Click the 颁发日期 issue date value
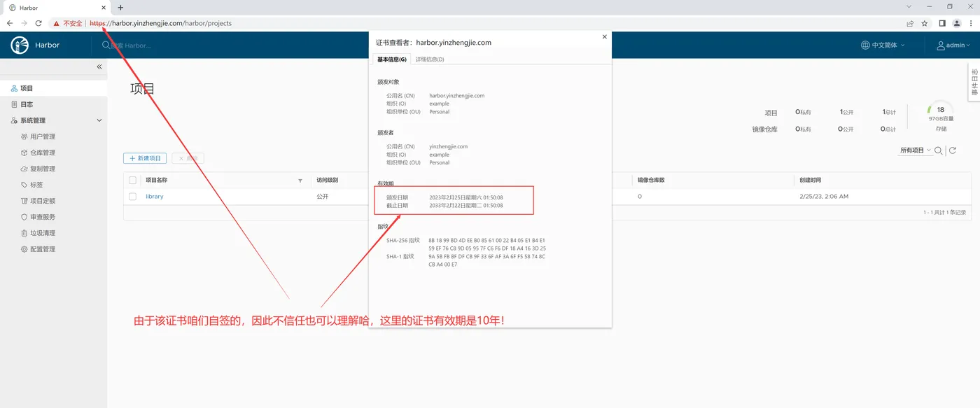 click(x=466, y=197)
